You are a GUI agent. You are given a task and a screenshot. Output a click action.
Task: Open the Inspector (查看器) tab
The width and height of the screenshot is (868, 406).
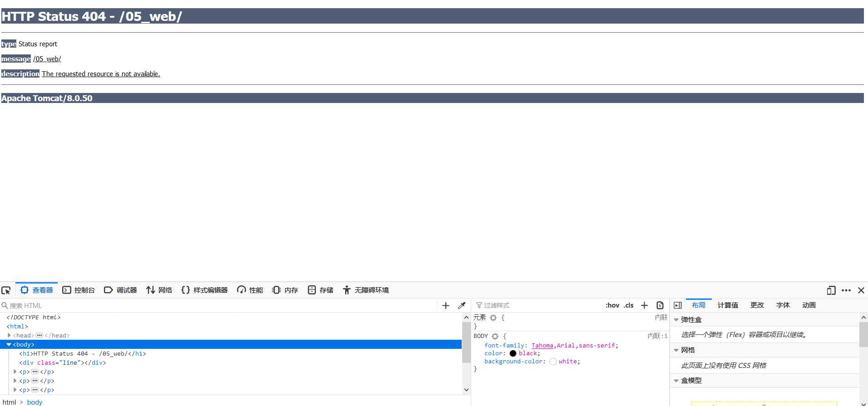(x=37, y=290)
